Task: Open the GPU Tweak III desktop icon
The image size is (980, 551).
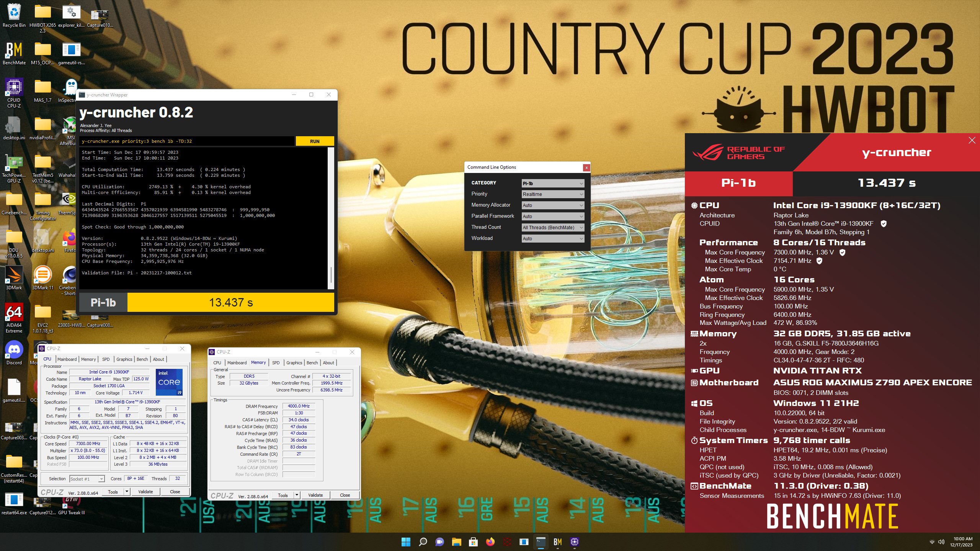Action: click(x=72, y=505)
